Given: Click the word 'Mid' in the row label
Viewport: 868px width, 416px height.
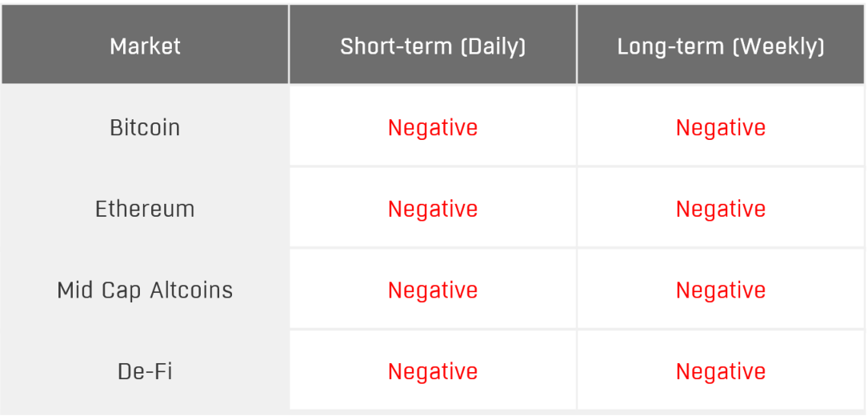Looking at the screenshot, I should [74, 290].
